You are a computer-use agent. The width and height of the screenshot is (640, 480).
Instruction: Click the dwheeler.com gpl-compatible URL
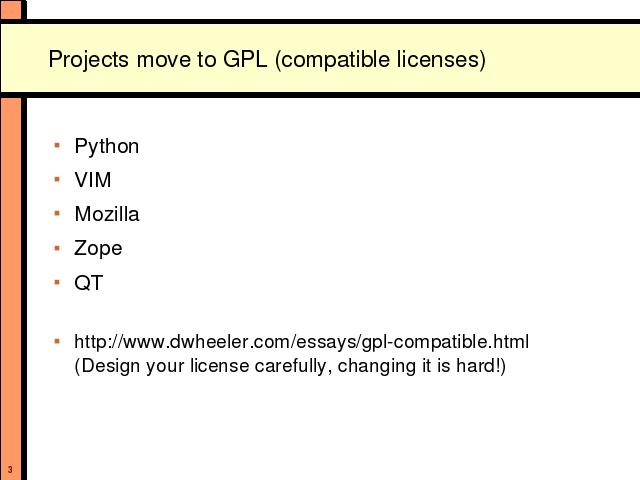[301, 342]
